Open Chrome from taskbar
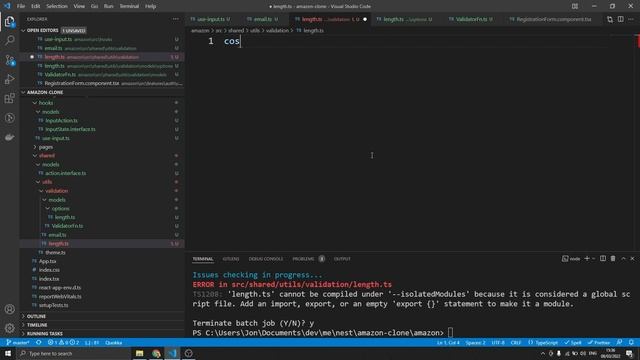640x360 pixels. [156, 353]
